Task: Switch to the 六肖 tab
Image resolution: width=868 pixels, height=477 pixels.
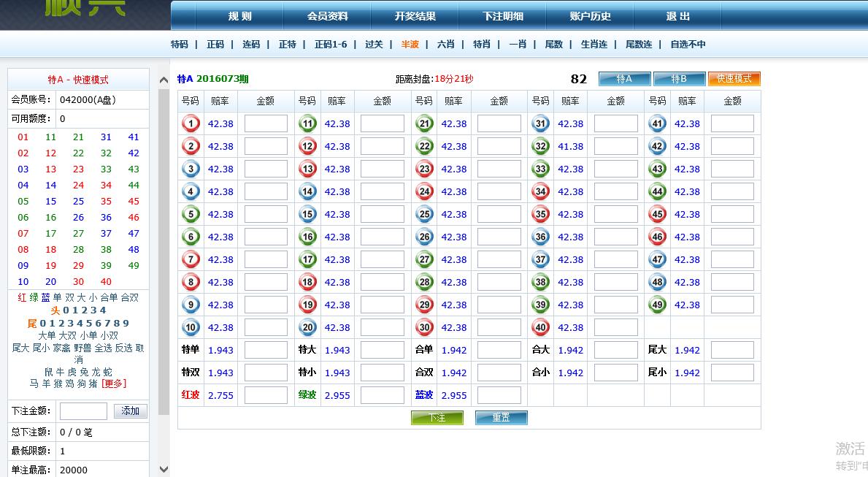Action: click(x=445, y=45)
